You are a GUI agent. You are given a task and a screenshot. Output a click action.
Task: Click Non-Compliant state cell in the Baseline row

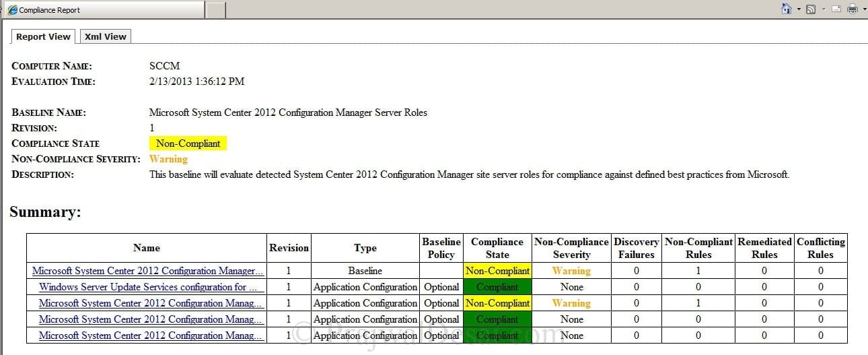pyautogui.click(x=497, y=271)
